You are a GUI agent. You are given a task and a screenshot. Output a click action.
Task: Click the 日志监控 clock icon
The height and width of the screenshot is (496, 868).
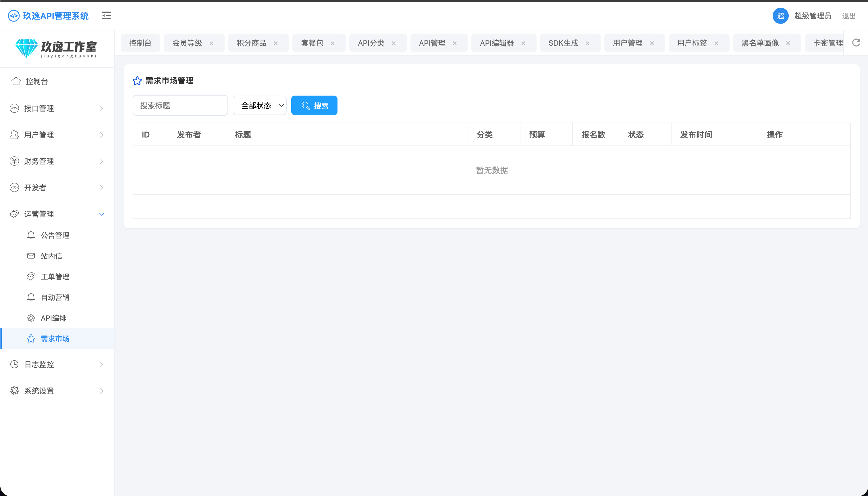pyautogui.click(x=14, y=364)
